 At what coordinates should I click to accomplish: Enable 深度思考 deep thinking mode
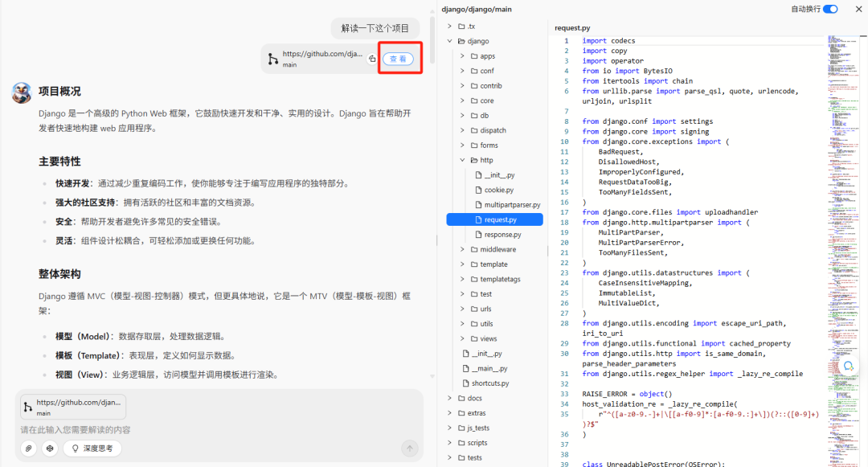point(92,449)
